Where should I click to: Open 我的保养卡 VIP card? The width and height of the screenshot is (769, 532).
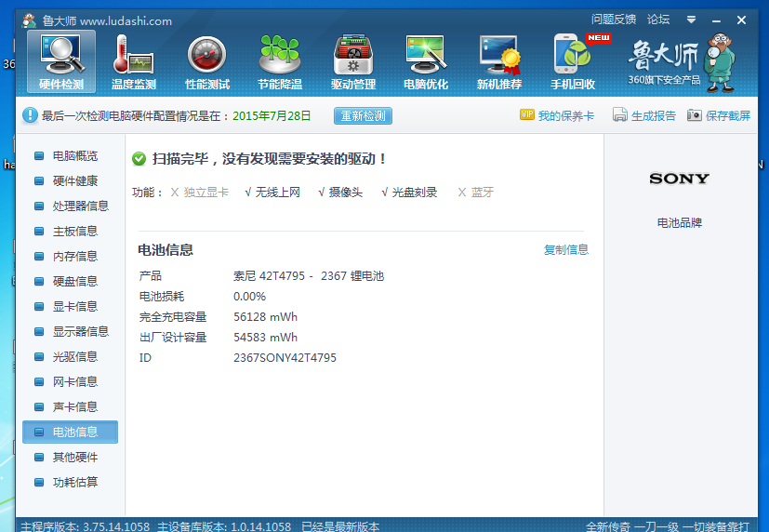(566, 116)
